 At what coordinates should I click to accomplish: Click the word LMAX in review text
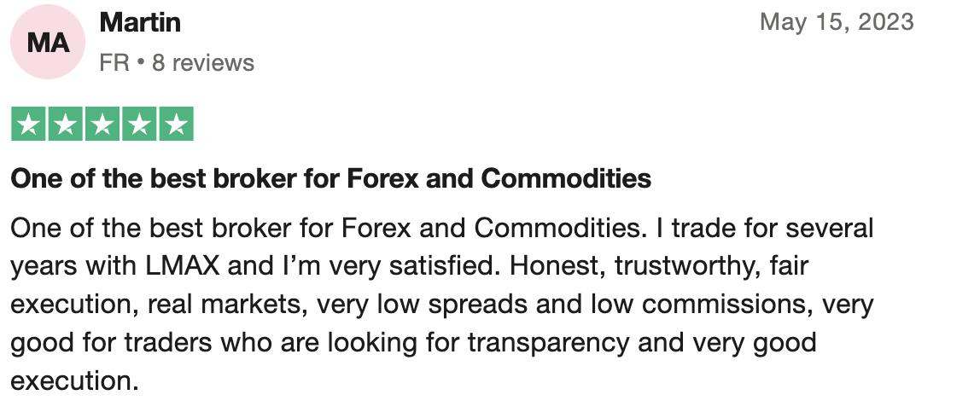(x=184, y=267)
